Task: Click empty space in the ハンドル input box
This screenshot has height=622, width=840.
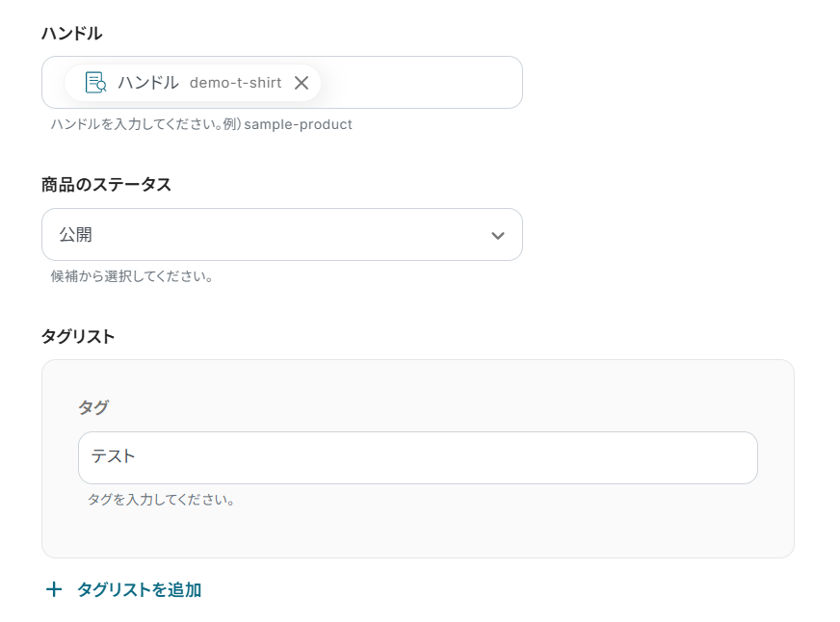Action: 424,83
